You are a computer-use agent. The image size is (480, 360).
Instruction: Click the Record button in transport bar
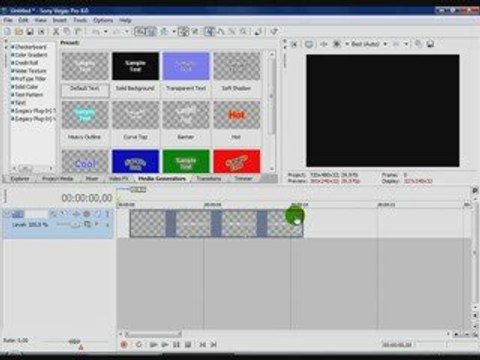[124, 345]
